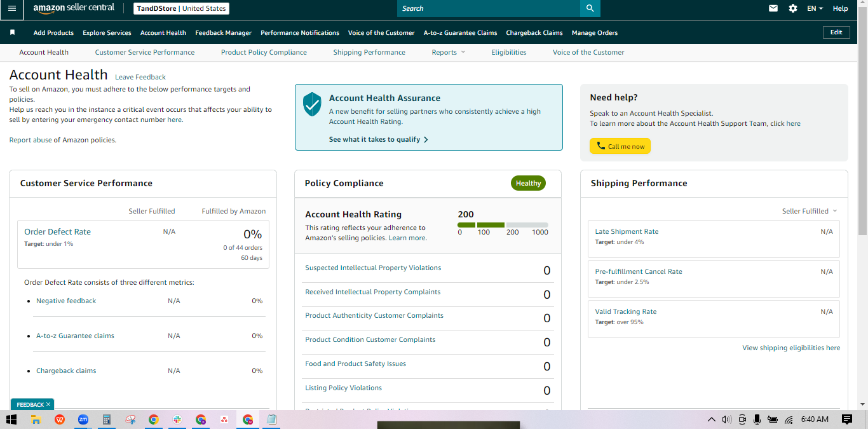Switch to the Customer Service Performance tab
The width and height of the screenshot is (868, 429).
pyautogui.click(x=145, y=52)
